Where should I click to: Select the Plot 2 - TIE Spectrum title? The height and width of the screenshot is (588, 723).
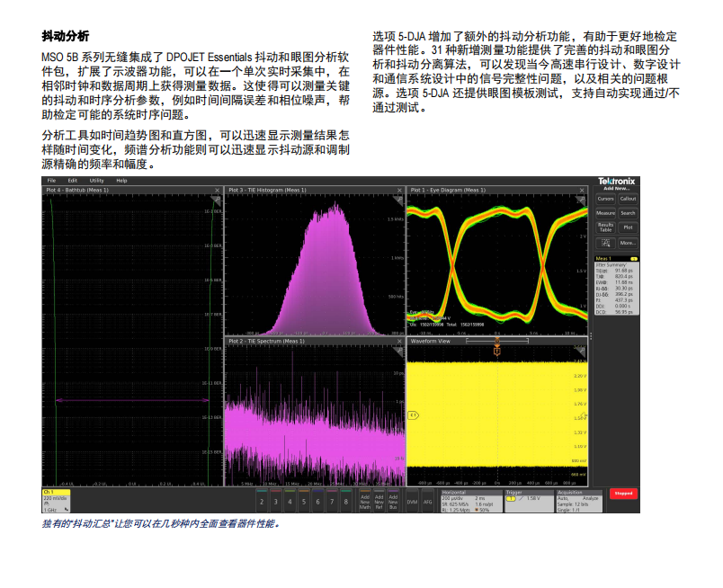click(x=266, y=342)
